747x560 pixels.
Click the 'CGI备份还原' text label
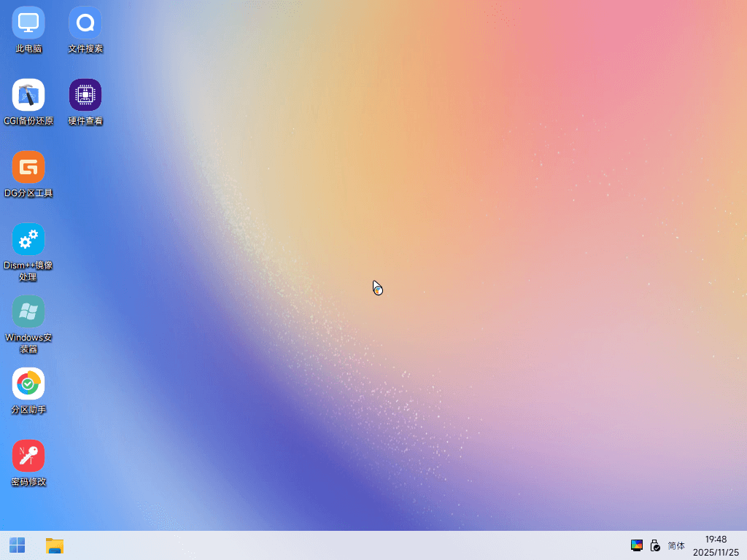28,121
